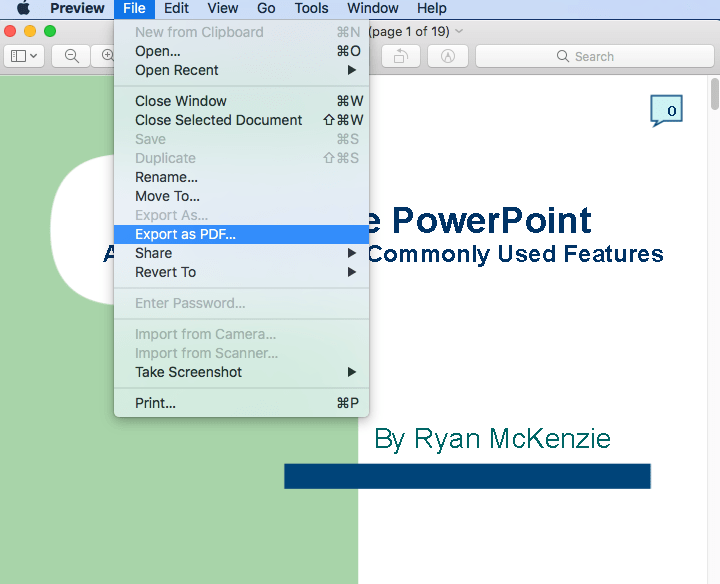720x584 pixels.
Task: Click Move To… menu entry
Action: pos(167,196)
